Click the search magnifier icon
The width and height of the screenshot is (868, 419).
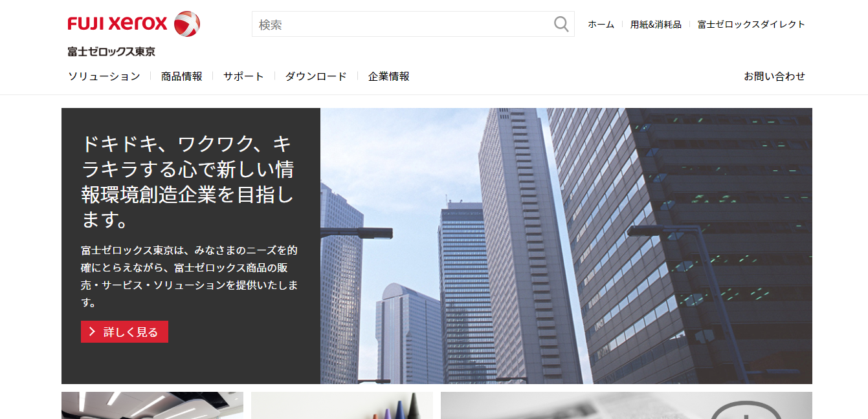coord(561,25)
